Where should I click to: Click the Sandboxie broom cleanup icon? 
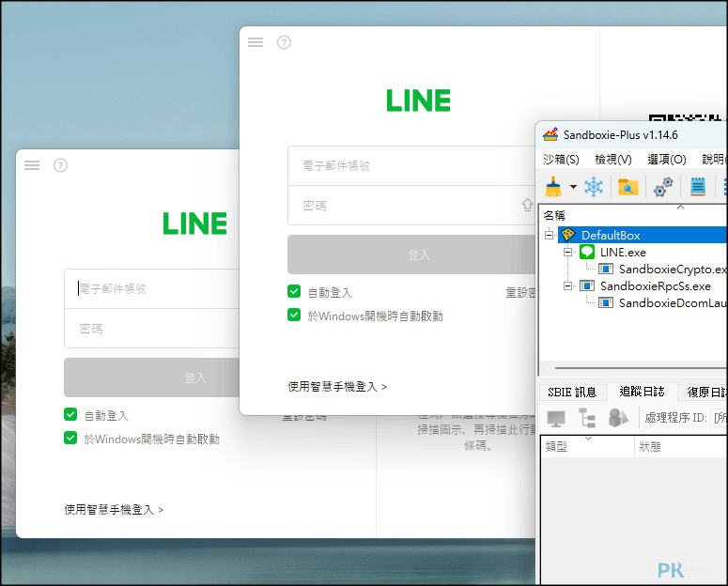553,187
